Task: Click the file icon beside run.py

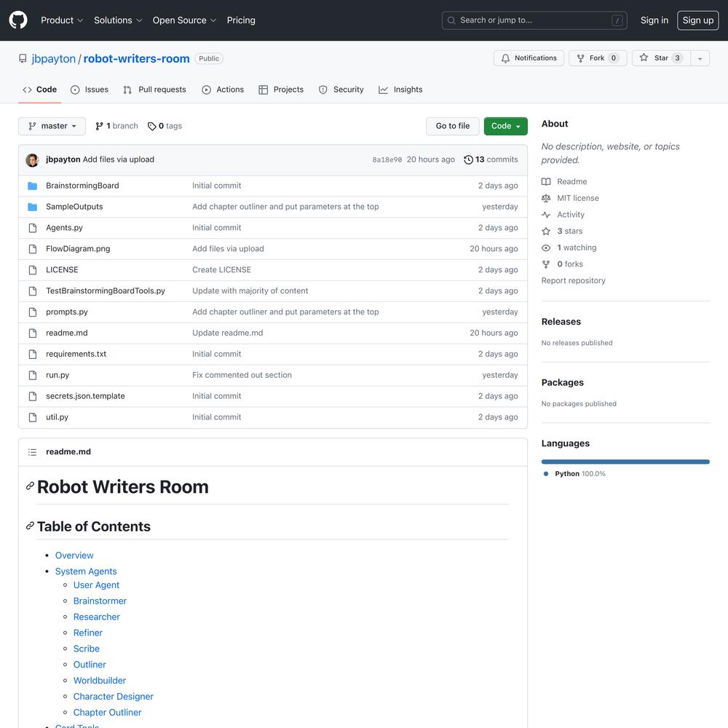Action: pyautogui.click(x=33, y=375)
